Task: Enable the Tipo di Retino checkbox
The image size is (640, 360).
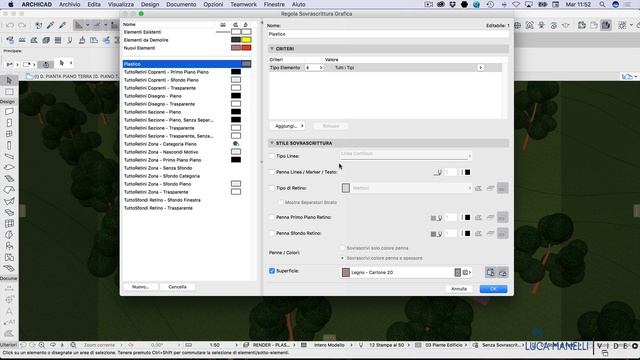Action: click(272, 188)
